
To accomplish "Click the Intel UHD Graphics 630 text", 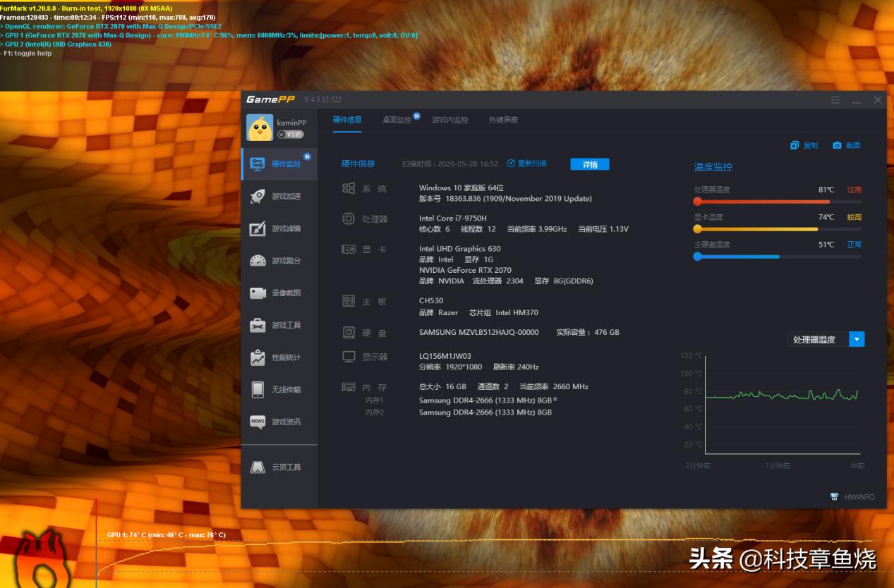I will pyautogui.click(x=460, y=249).
